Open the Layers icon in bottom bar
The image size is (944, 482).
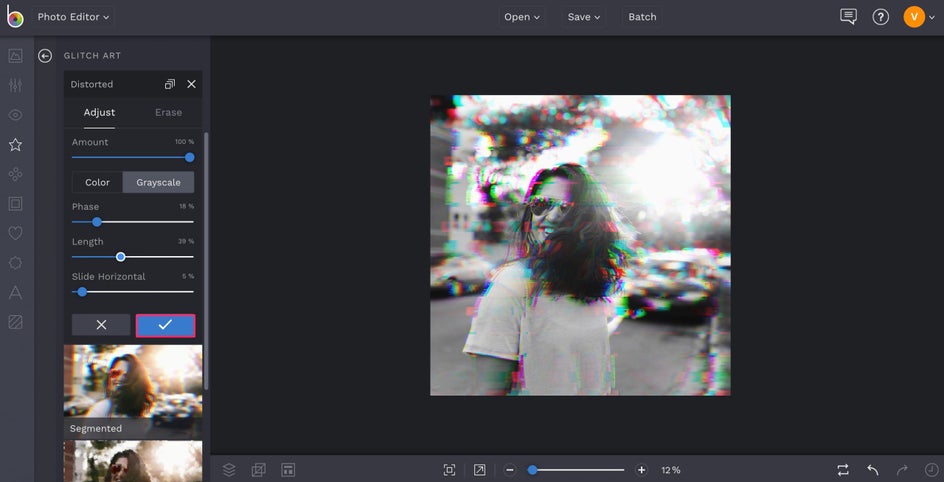point(229,469)
